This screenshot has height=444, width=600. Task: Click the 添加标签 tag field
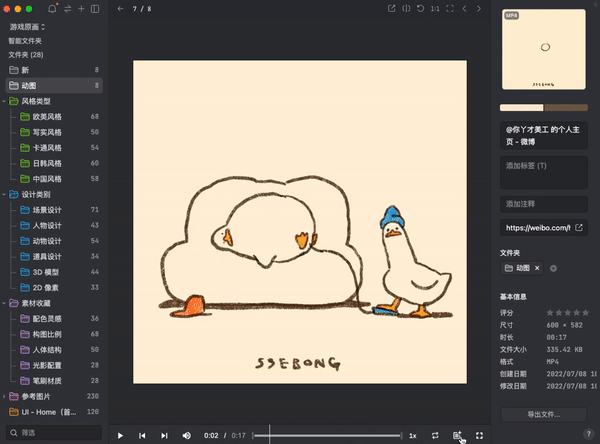point(544,172)
